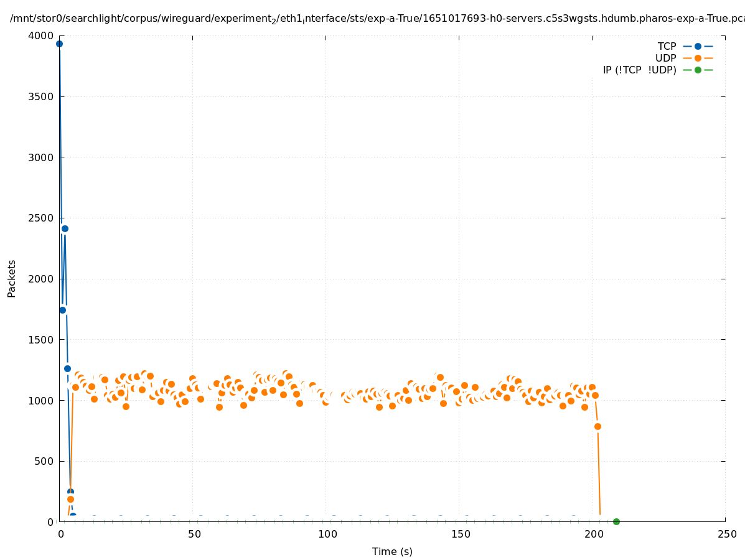Click the green IP legend marker
The image size is (745, 560).
click(x=698, y=70)
